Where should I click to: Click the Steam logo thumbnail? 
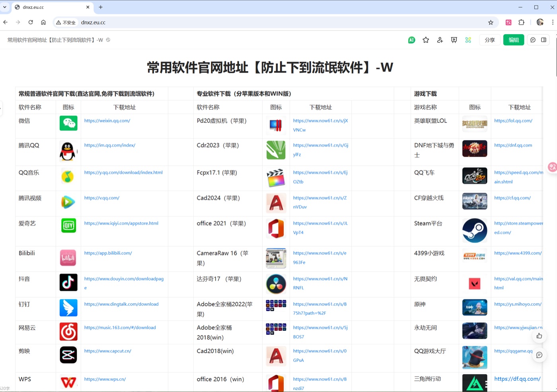click(x=475, y=231)
